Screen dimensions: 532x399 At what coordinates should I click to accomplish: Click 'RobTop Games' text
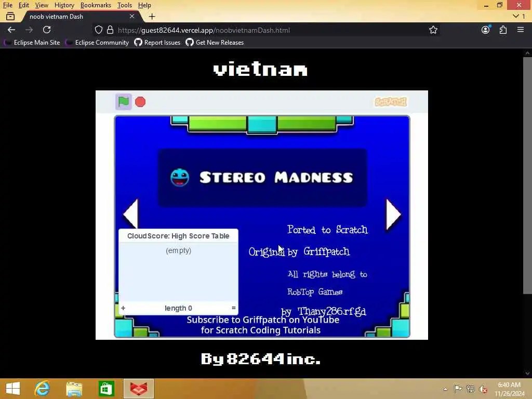click(x=315, y=292)
